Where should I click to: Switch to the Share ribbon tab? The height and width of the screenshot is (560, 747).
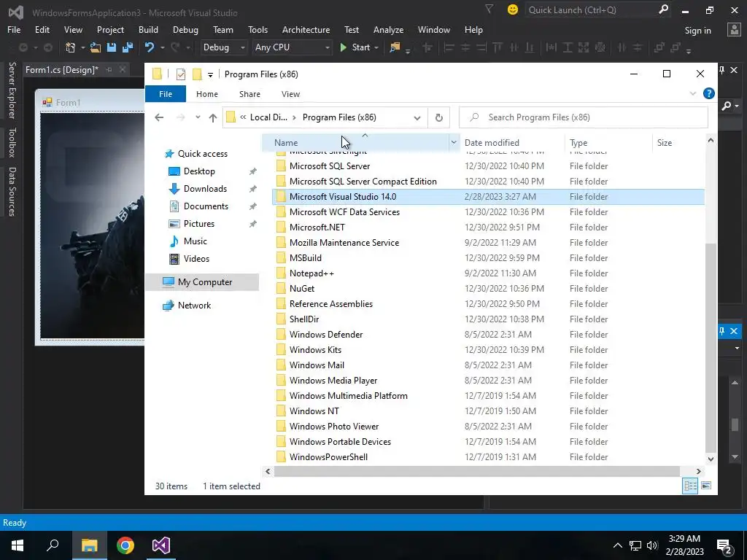click(249, 94)
